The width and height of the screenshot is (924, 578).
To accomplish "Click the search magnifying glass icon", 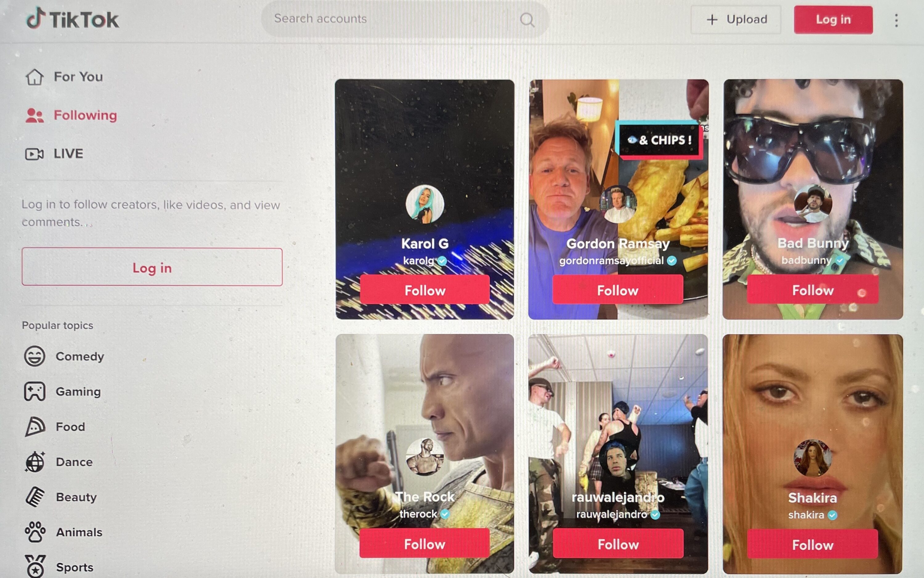I will tap(528, 18).
